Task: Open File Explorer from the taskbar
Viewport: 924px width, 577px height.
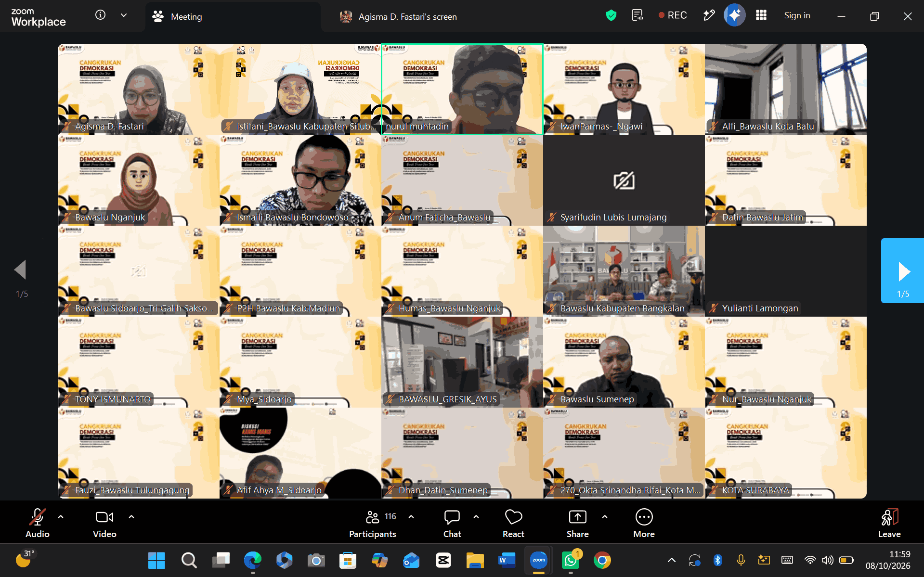Action: pos(475,560)
